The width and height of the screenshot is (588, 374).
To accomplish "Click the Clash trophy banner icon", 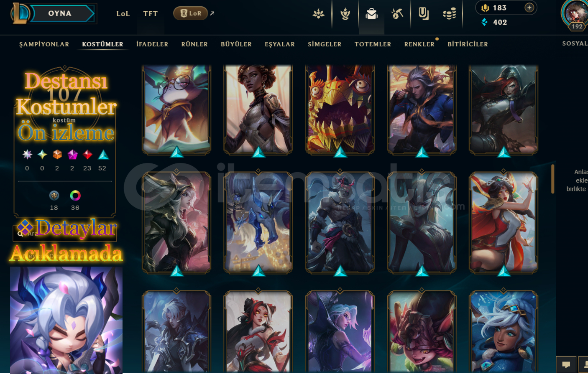I will [423, 14].
